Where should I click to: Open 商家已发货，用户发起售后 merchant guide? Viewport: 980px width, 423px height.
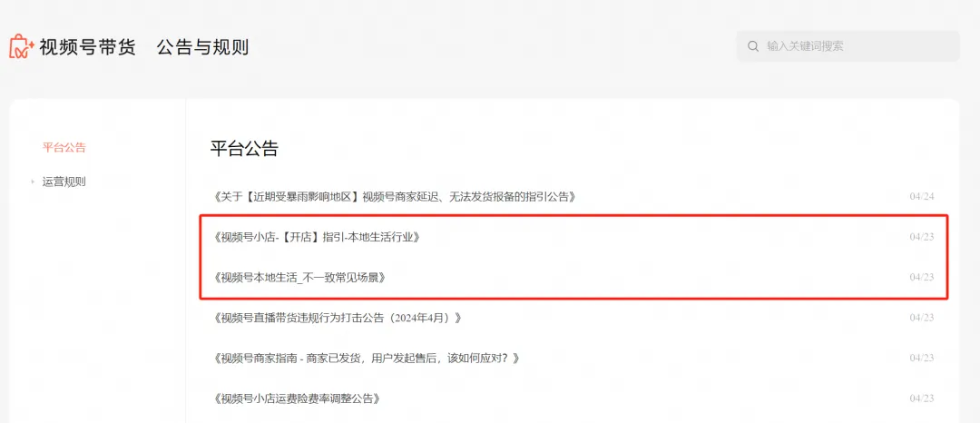click(x=367, y=358)
